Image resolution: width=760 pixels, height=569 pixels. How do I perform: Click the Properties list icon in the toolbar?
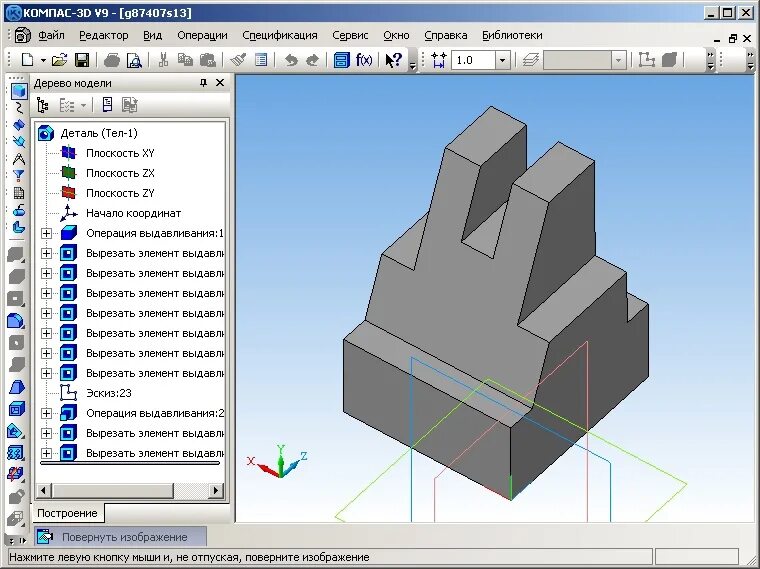(261, 60)
